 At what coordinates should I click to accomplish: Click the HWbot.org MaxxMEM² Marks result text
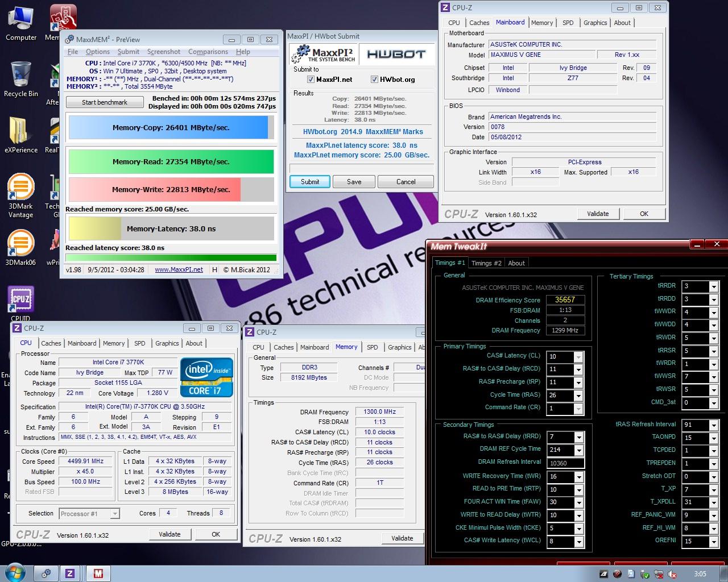pos(363,131)
